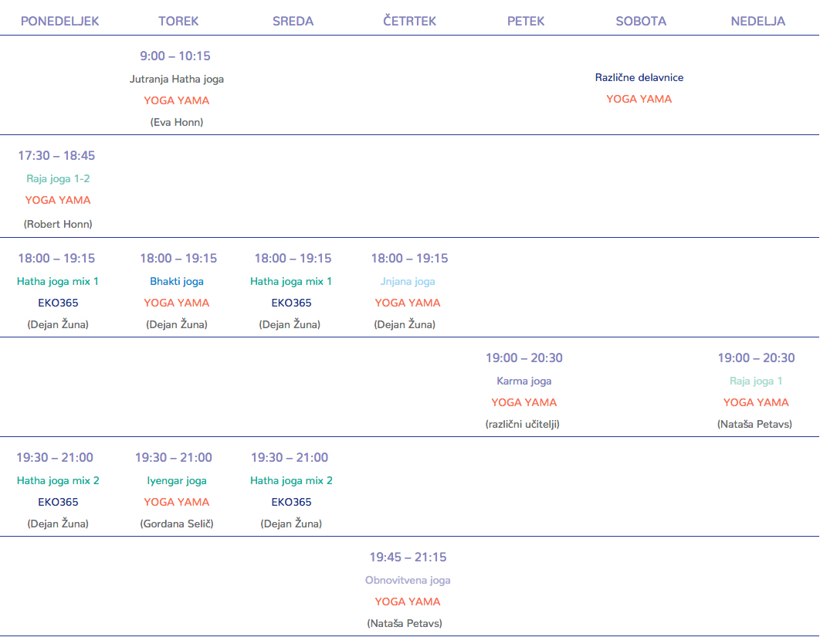Image resolution: width=820 pixels, height=644 pixels.
Task: Click Wednesday's 18:00 – 19:15 time
Action: [293, 259]
